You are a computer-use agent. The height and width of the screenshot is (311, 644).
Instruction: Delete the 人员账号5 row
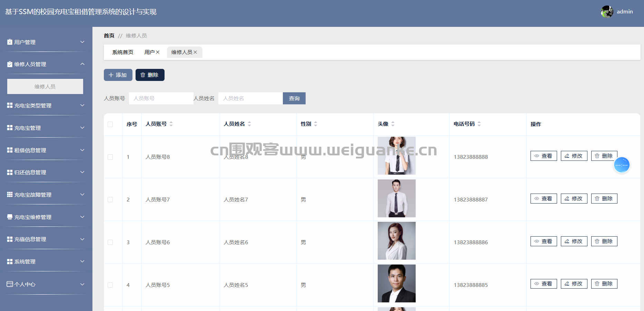(604, 284)
